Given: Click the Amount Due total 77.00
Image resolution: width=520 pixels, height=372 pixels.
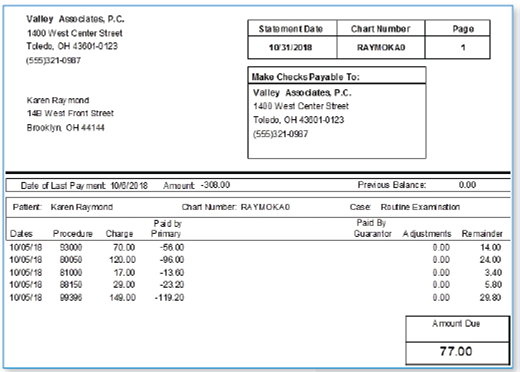Looking at the screenshot, I should point(456,351).
